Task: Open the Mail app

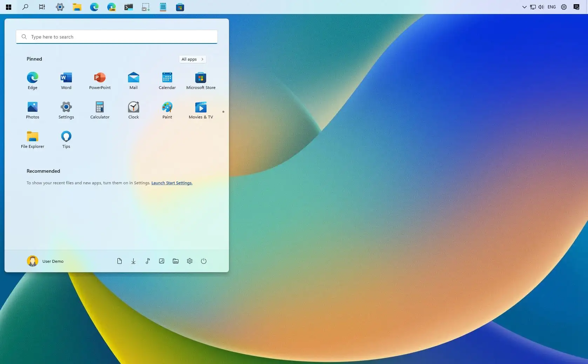Action: pyautogui.click(x=134, y=81)
